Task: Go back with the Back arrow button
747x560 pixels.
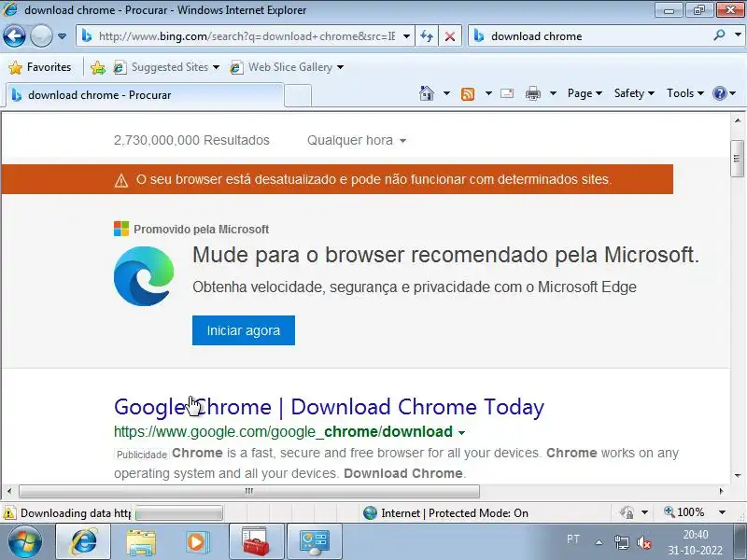Action: pyautogui.click(x=14, y=36)
